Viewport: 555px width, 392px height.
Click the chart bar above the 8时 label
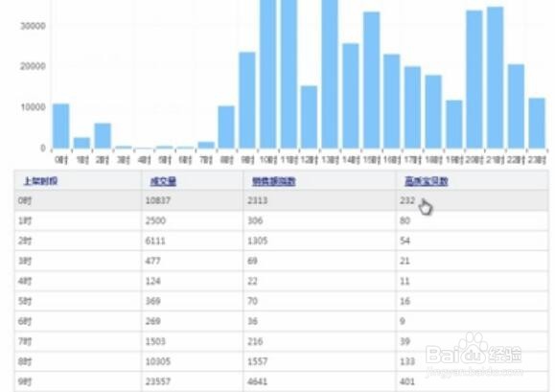226,127
